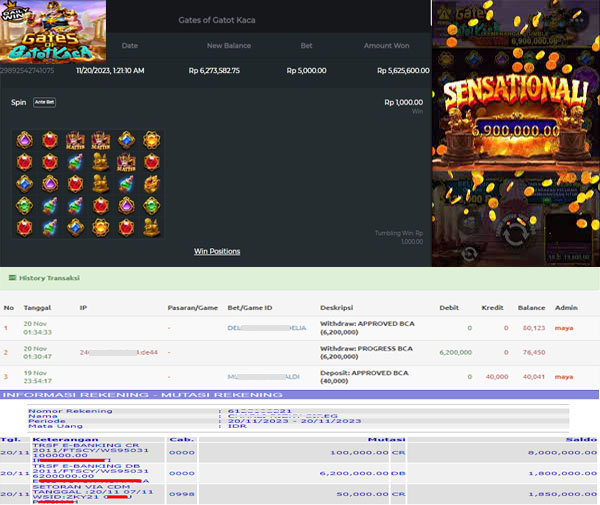Click the Tanggal column header

37,308
